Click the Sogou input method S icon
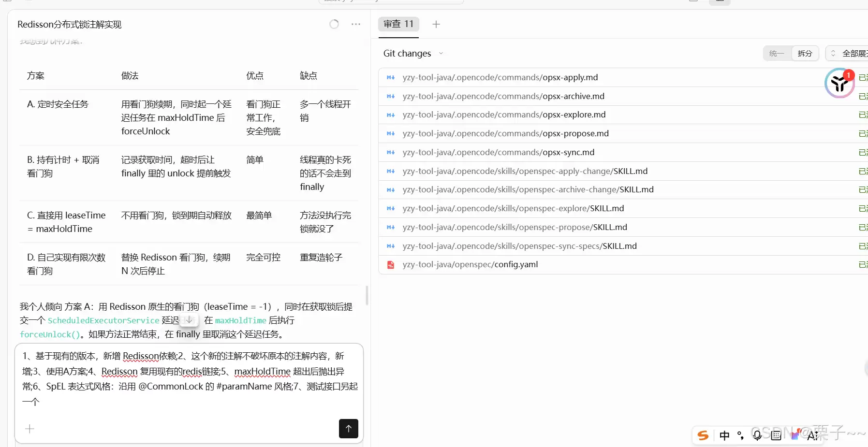The height and width of the screenshot is (447, 868). point(703,435)
